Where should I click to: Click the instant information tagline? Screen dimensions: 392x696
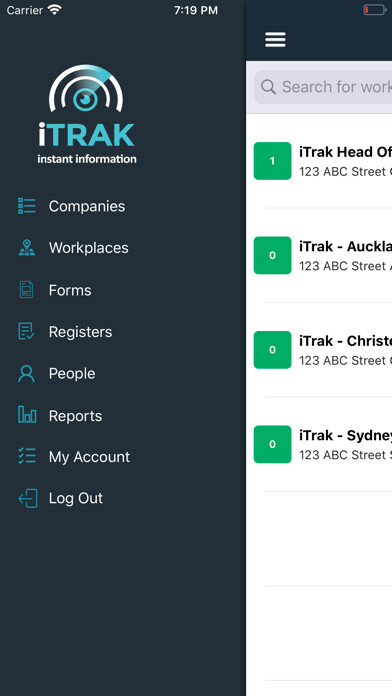[x=87, y=159]
